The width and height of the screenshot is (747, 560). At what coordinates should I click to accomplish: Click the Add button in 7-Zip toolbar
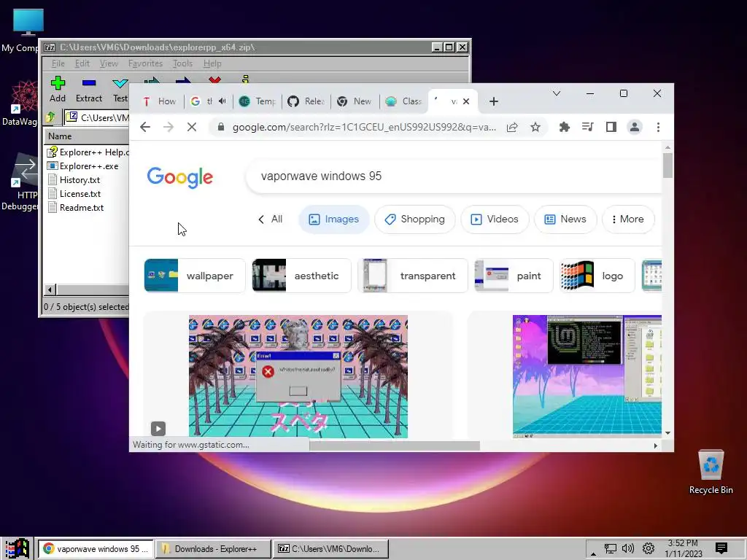(58, 90)
